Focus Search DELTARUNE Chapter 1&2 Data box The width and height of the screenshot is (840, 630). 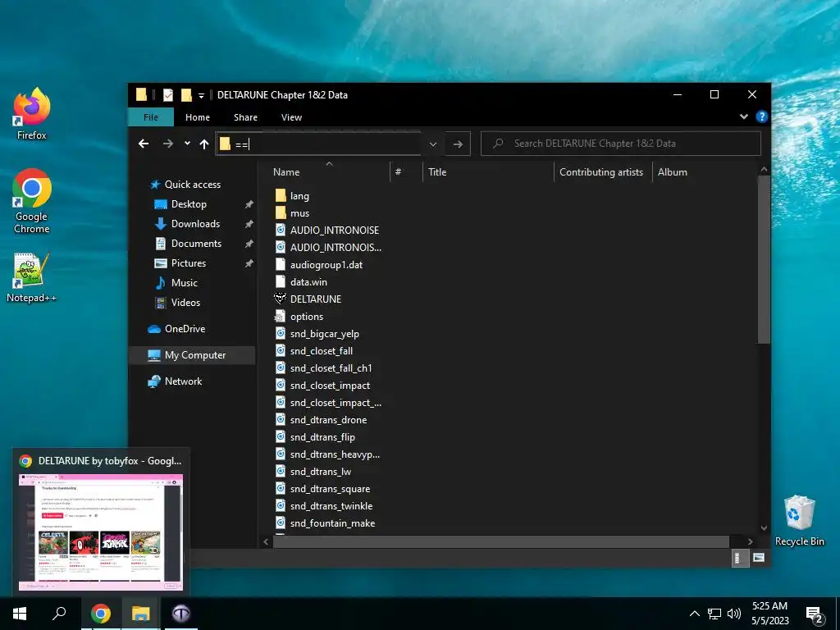click(621, 144)
